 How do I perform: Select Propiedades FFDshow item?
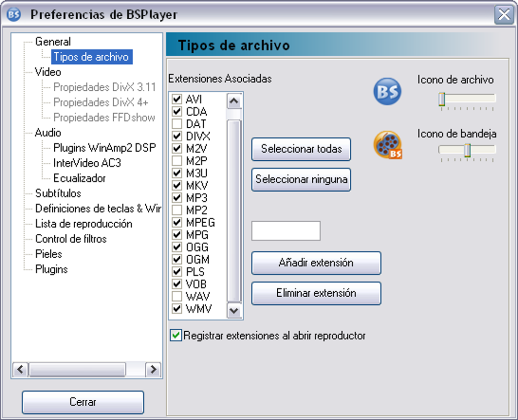104,118
